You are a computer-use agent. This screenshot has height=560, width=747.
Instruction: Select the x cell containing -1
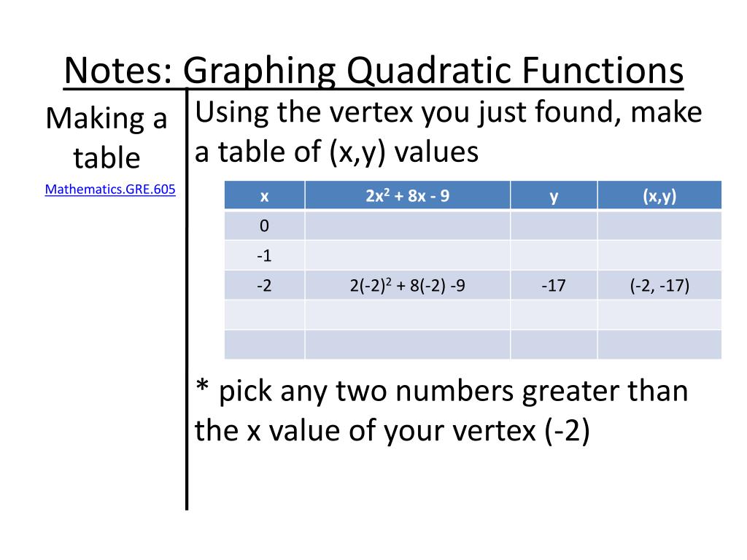[264, 256]
